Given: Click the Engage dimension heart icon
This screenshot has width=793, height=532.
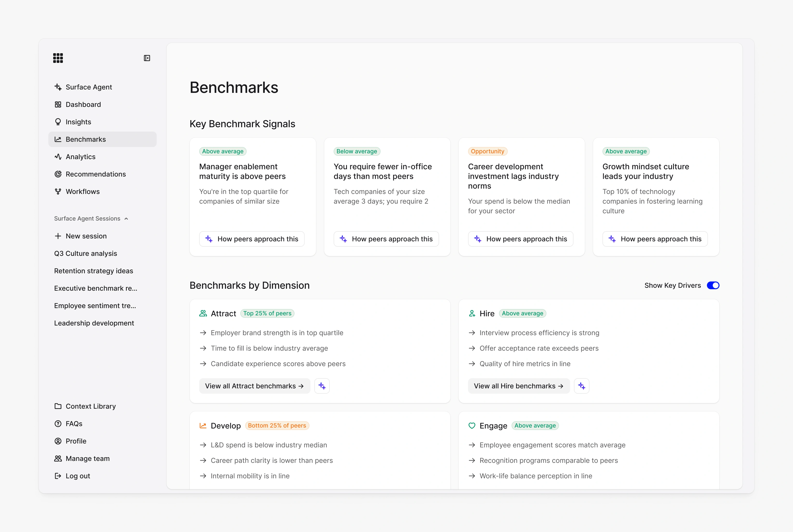Looking at the screenshot, I should click(x=472, y=426).
